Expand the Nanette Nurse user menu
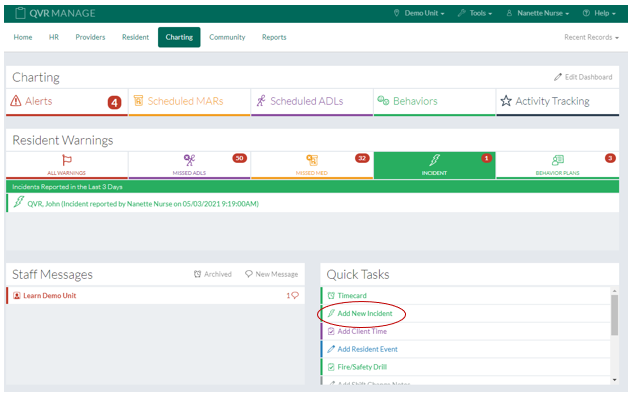631x395 pixels. click(x=538, y=13)
